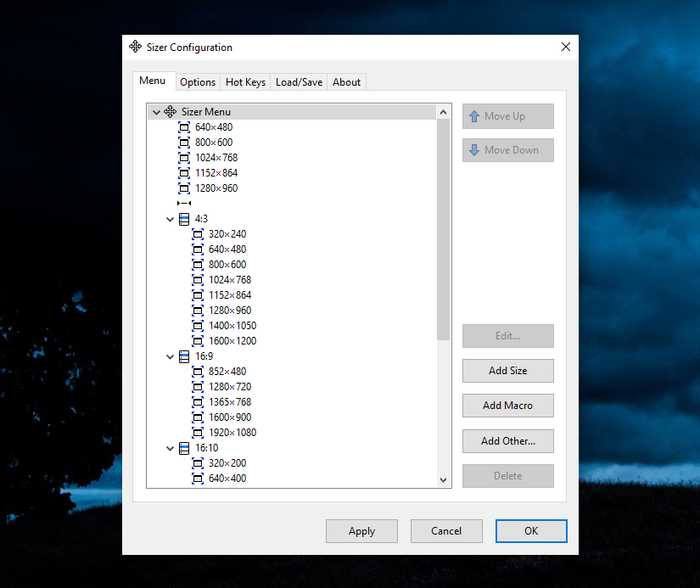Image resolution: width=700 pixels, height=588 pixels.
Task: Click the size icon beside 1280×720
Action: coord(198,387)
